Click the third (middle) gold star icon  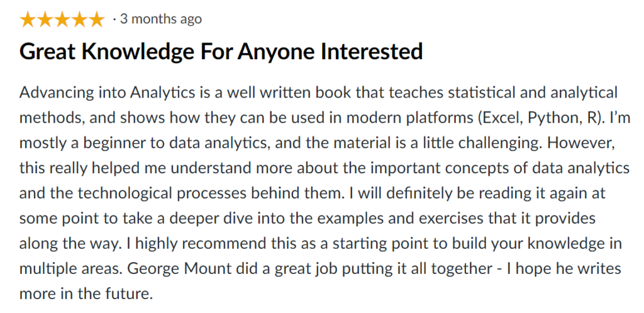62,20
